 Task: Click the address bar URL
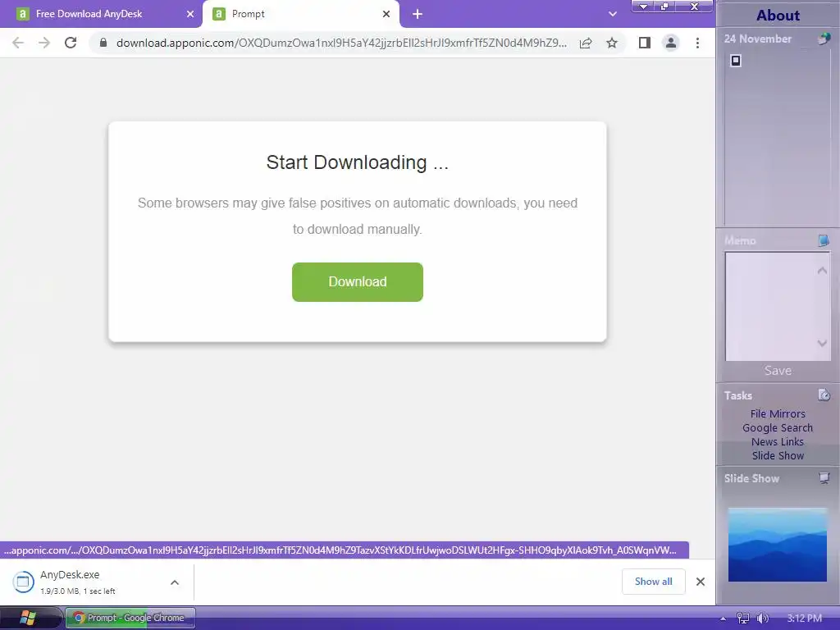(x=341, y=43)
